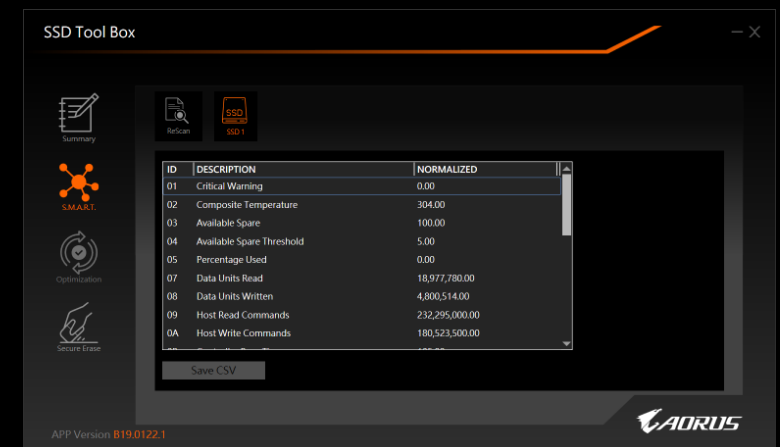
Task: Sort by the NORMALIZED column header
Action: [x=485, y=169]
